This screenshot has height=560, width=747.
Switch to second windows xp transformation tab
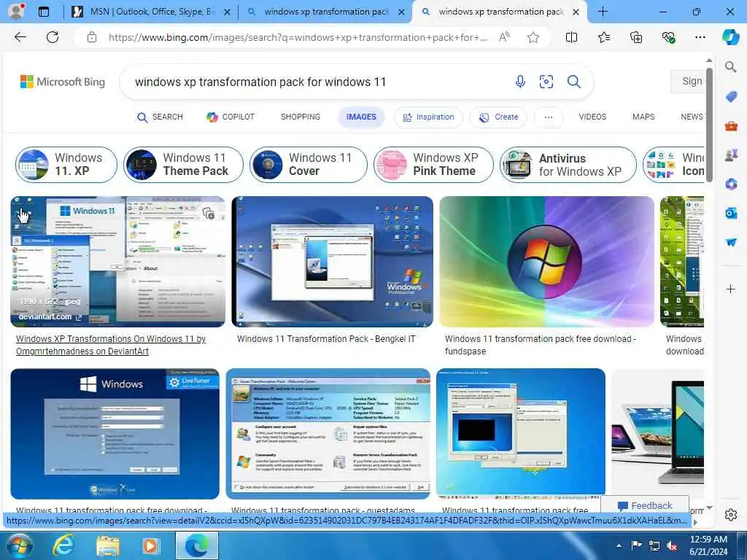click(326, 12)
